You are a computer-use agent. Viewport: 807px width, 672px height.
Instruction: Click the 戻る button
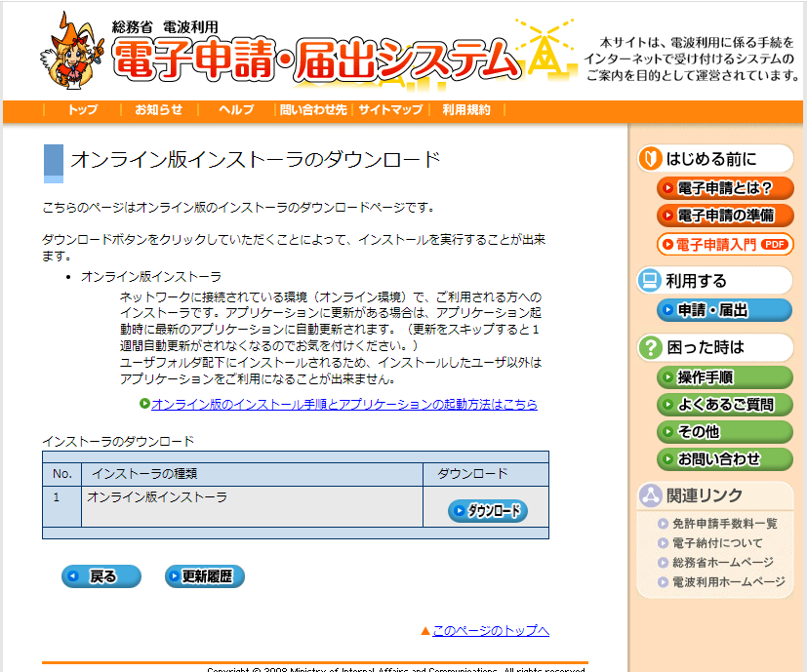point(101,576)
